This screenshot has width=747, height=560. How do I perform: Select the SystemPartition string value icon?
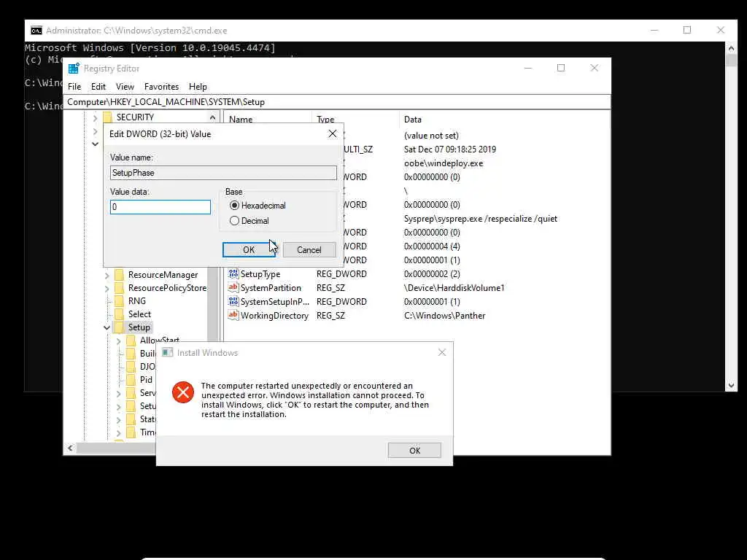tap(233, 287)
